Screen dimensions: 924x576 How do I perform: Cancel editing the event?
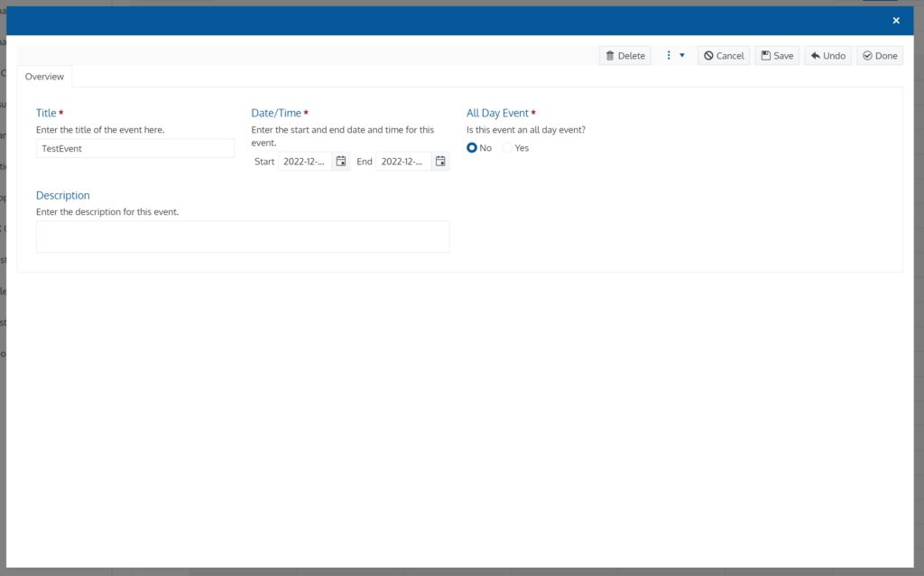(724, 55)
